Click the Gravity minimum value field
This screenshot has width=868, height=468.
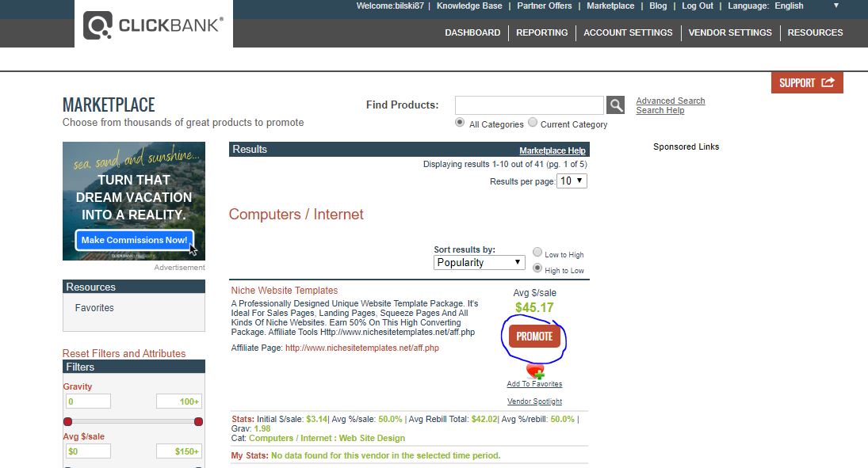[x=88, y=401]
